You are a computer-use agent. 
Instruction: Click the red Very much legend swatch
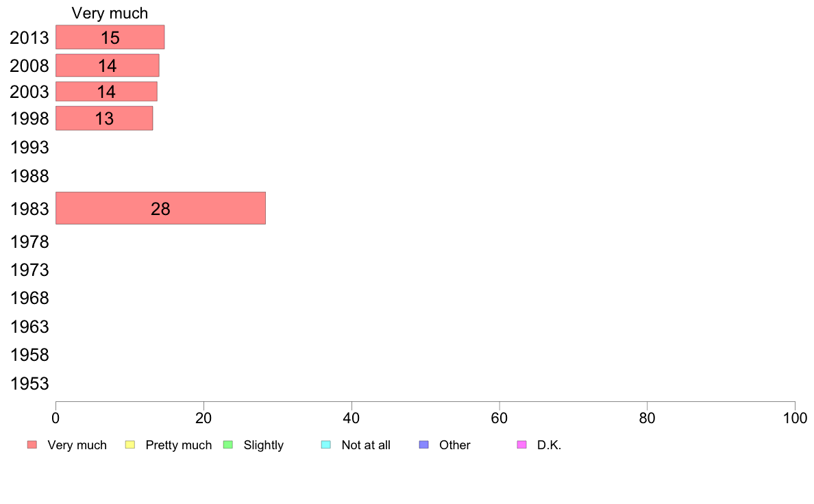pyautogui.click(x=32, y=445)
